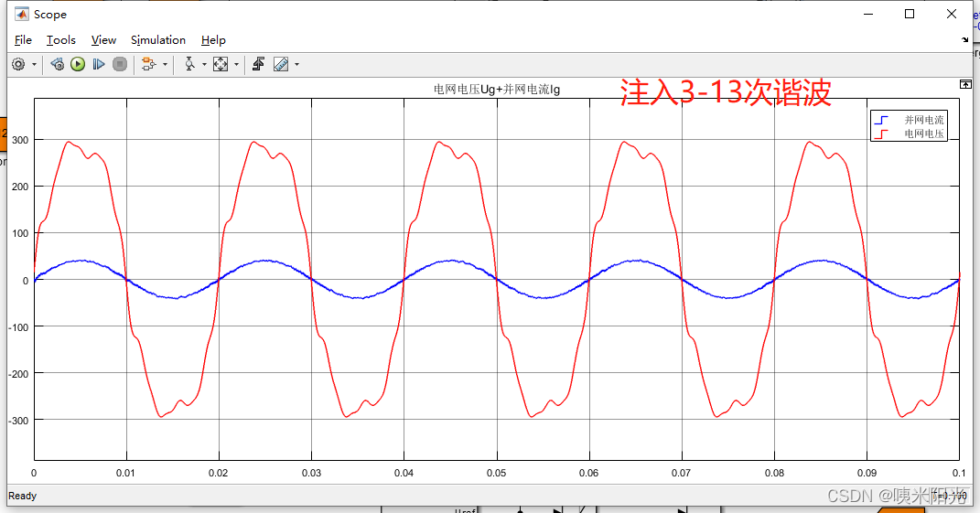Click the step back simulation icon
Screen dimensions: 980x513
[57, 64]
